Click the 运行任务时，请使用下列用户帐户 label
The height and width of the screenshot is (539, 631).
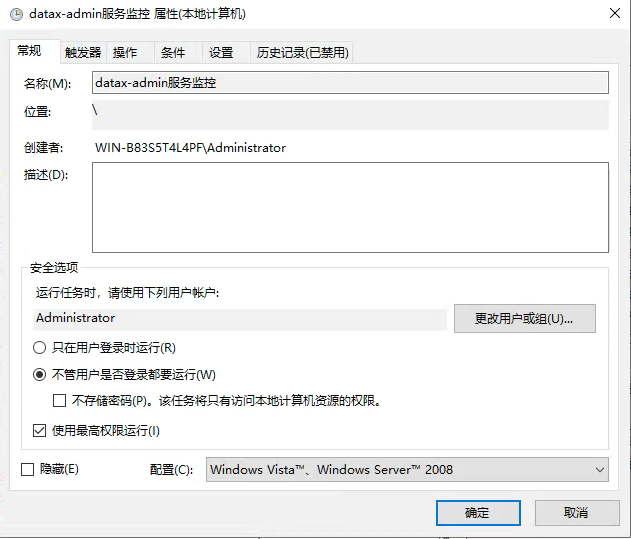127,293
